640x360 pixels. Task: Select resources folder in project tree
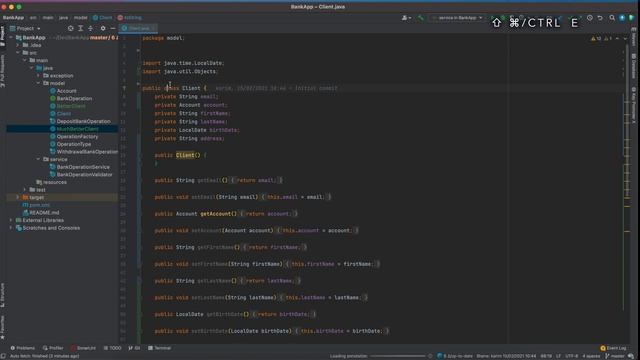(x=51, y=182)
